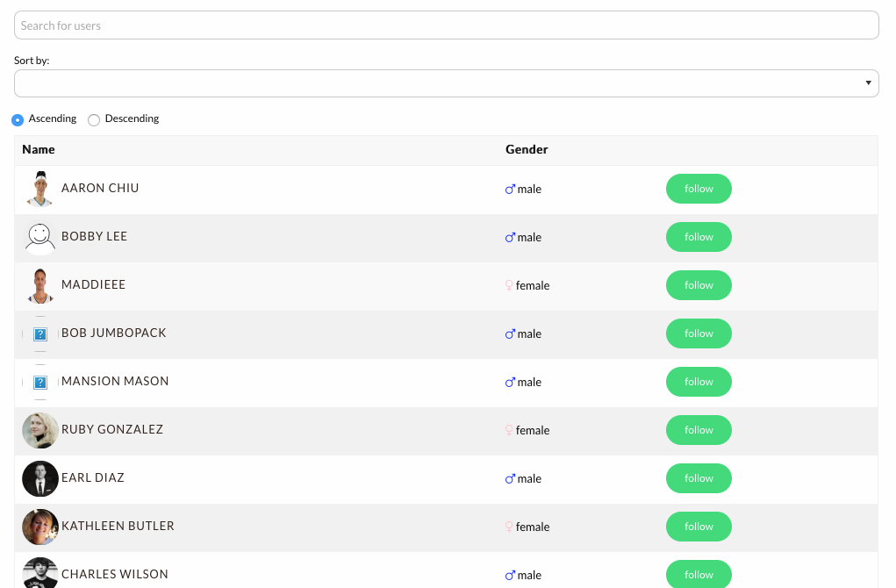Click the Sort by dropdown arrow

[x=868, y=83]
